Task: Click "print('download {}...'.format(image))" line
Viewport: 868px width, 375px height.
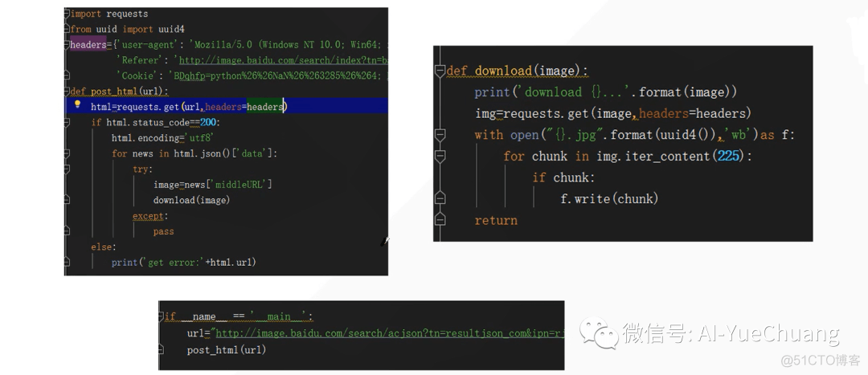Action: tap(606, 92)
